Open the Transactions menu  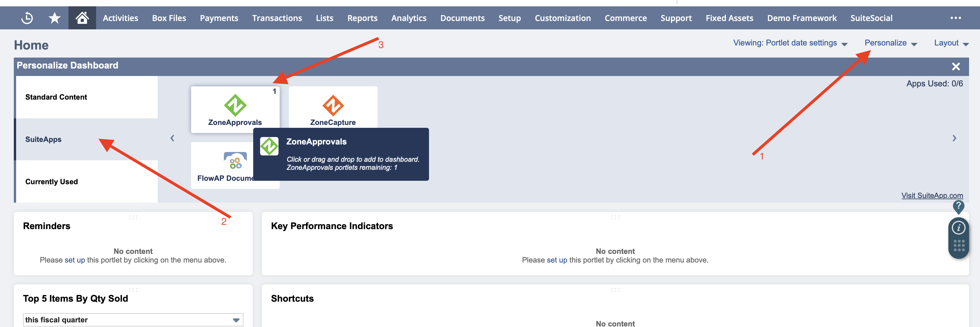277,18
